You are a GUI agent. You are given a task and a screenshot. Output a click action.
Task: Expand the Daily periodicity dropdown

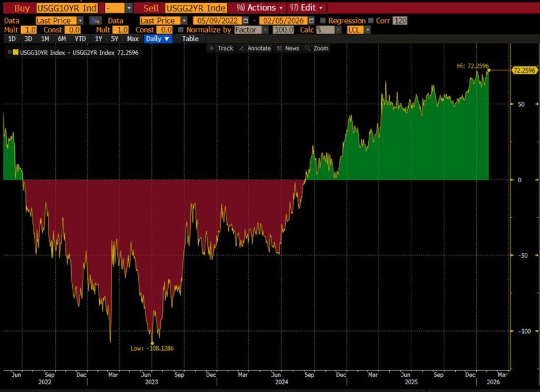tap(158, 39)
